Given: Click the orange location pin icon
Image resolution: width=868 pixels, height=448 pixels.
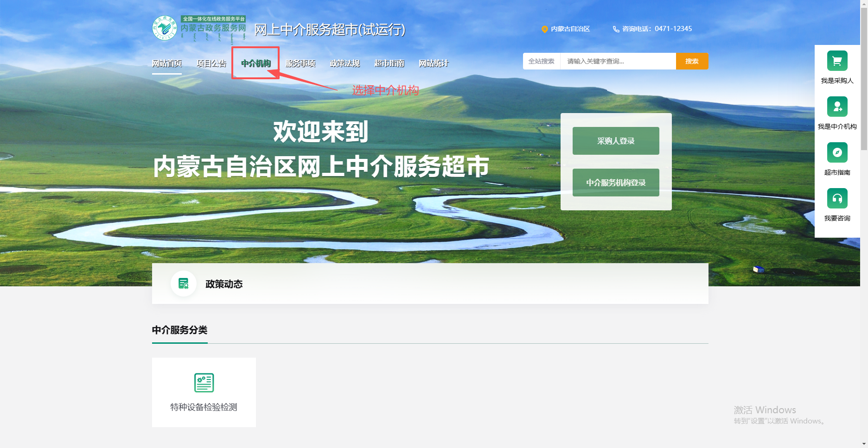Looking at the screenshot, I should tap(545, 29).
